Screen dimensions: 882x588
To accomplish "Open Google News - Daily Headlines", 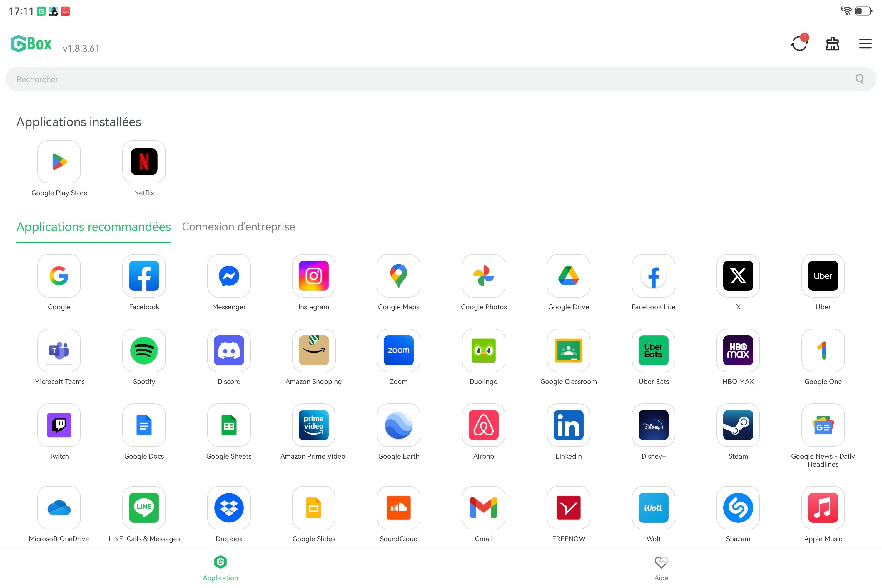I will point(823,425).
